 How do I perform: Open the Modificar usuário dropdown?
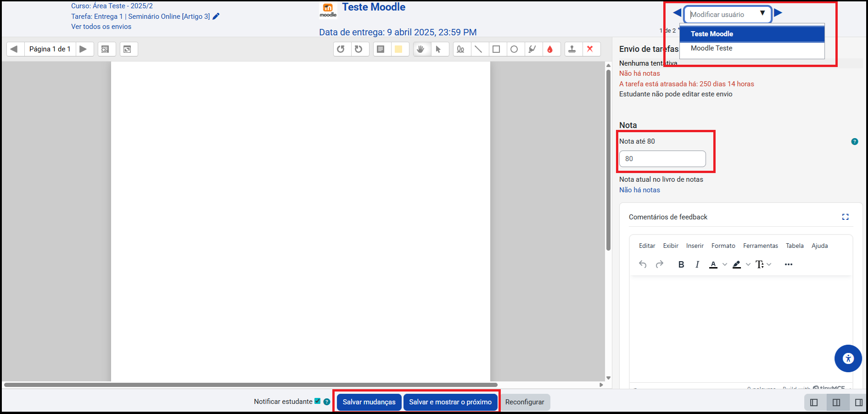click(x=728, y=14)
